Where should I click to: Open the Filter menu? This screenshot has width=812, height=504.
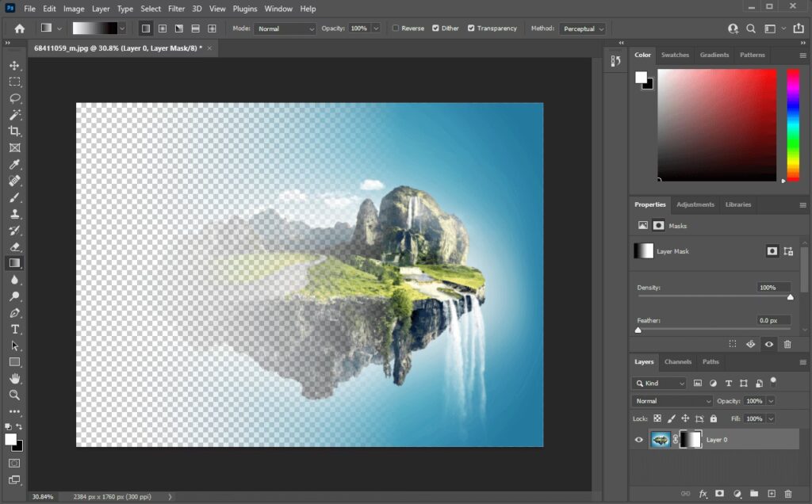(176, 9)
